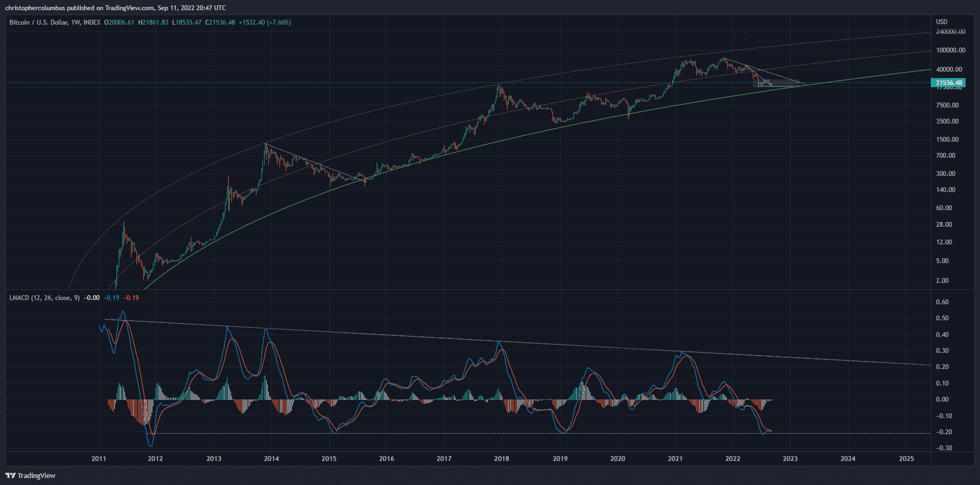Image resolution: width=980 pixels, height=485 pixels.
Task: Click the 100000.00 price axis label
Action: coord(951,50)
